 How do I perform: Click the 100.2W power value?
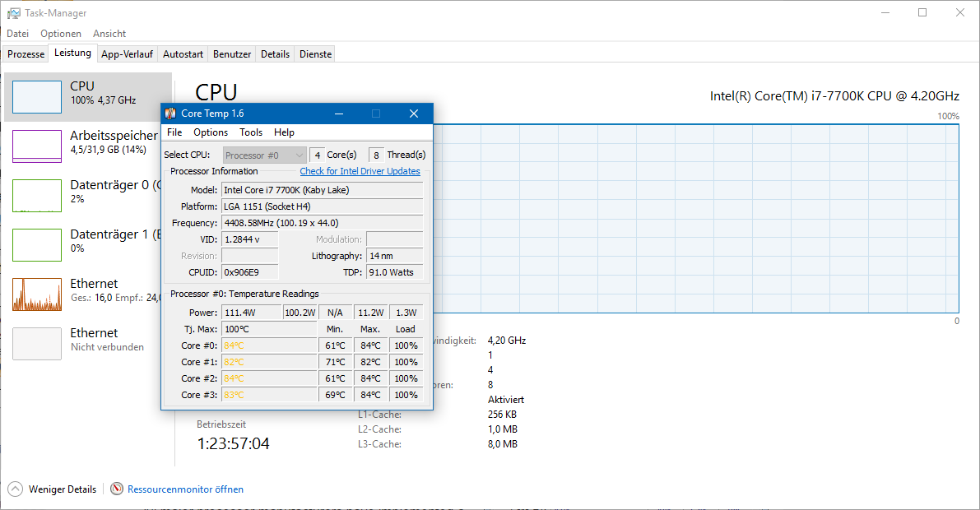[300, 313]
